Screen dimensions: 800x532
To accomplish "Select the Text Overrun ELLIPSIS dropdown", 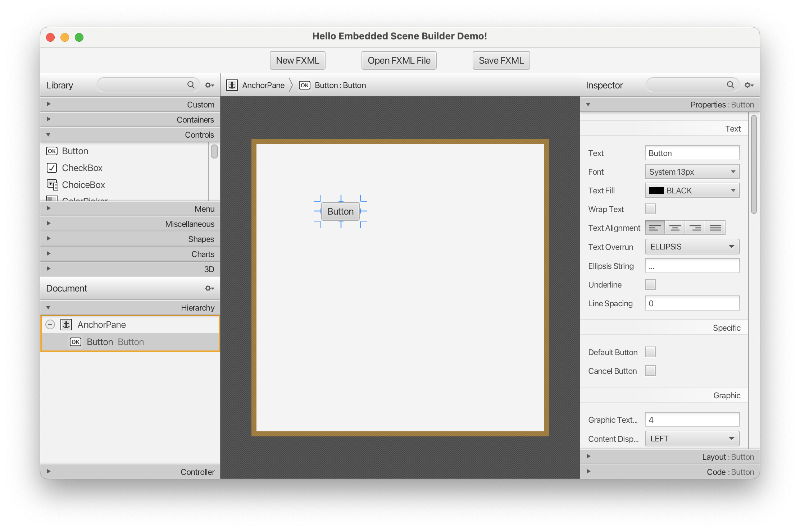I will click(x=691, y=246).
